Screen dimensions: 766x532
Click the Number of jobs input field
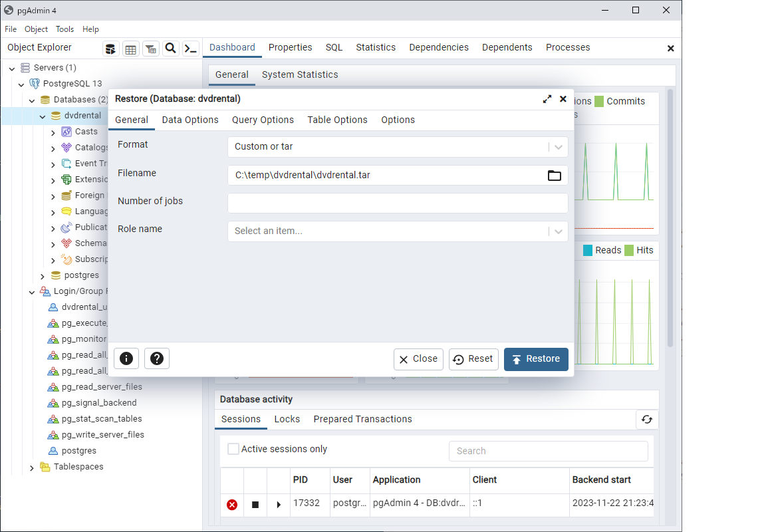coord(398,203)
